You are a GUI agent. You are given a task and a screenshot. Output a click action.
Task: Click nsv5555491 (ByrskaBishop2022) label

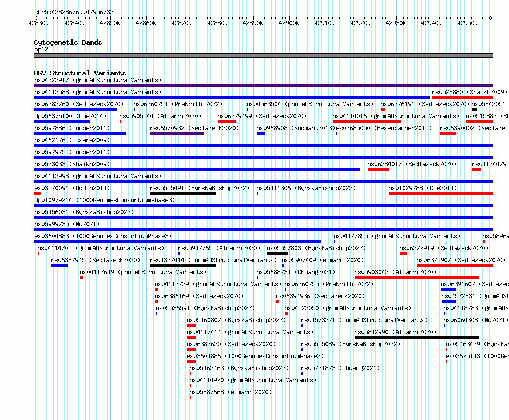200,188
